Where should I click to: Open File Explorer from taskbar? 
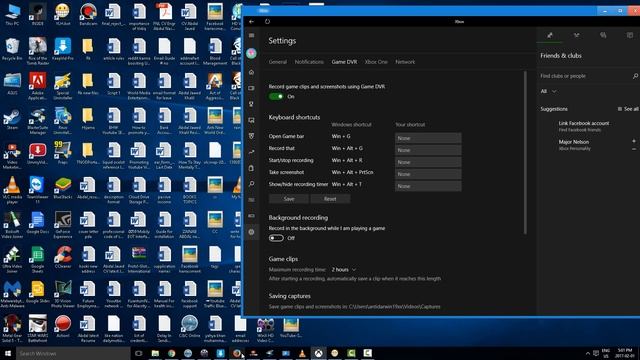point(155,353)
